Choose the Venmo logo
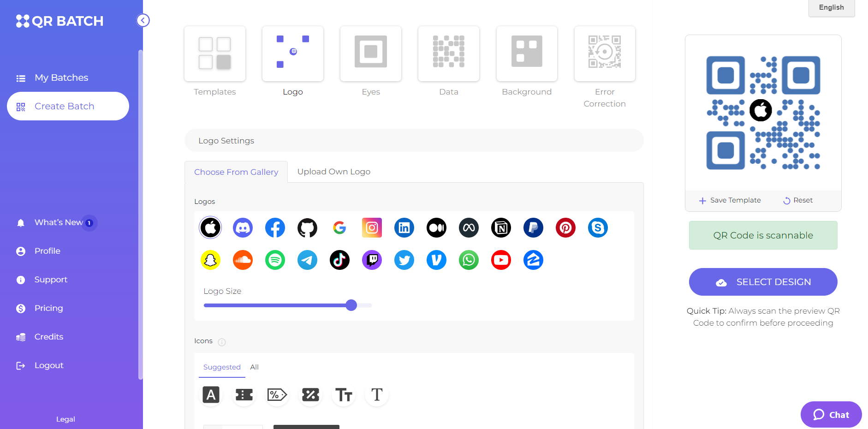This screenshot has height=429, width=868. click(x=436, y=260)
